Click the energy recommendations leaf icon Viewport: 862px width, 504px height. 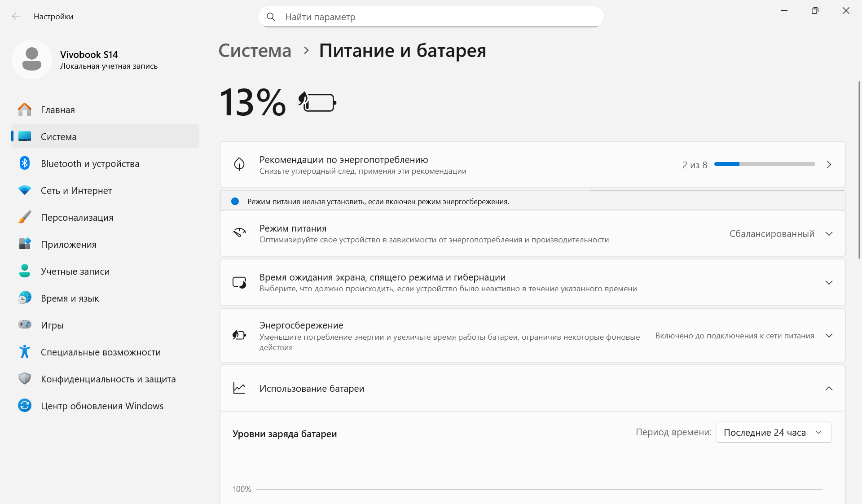239,164
